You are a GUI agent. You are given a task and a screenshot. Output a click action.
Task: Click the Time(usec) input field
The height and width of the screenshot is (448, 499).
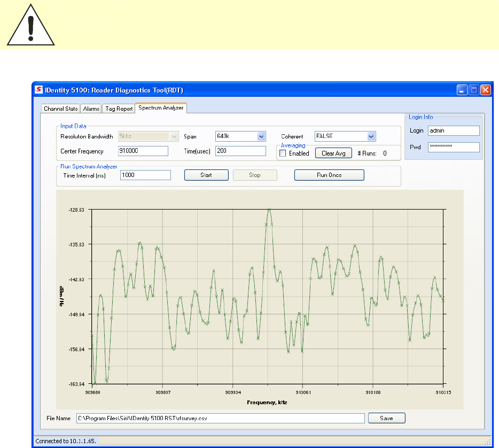[x=240, y=151]
